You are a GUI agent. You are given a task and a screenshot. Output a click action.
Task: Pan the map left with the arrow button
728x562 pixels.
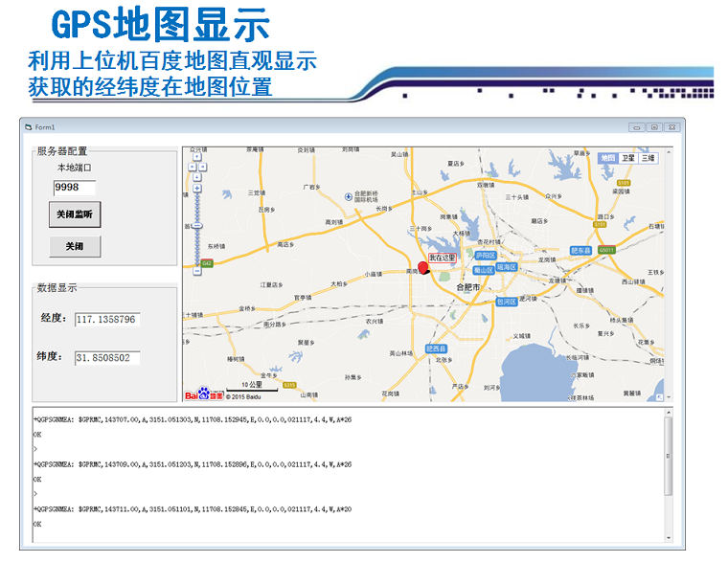tap(193, 167)
